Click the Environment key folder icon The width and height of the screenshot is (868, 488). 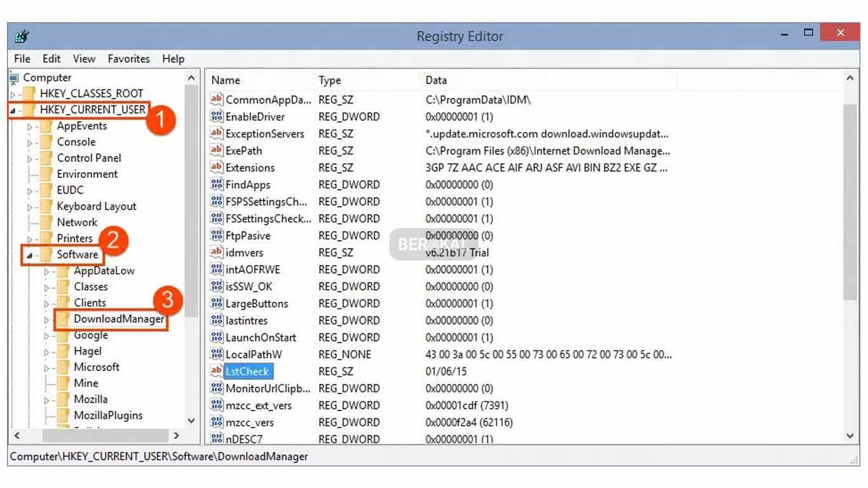coord(46,174)
